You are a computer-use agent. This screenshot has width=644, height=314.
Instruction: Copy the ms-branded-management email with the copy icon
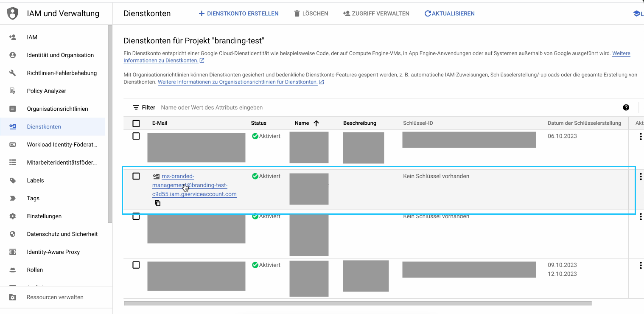click(157, 203)
